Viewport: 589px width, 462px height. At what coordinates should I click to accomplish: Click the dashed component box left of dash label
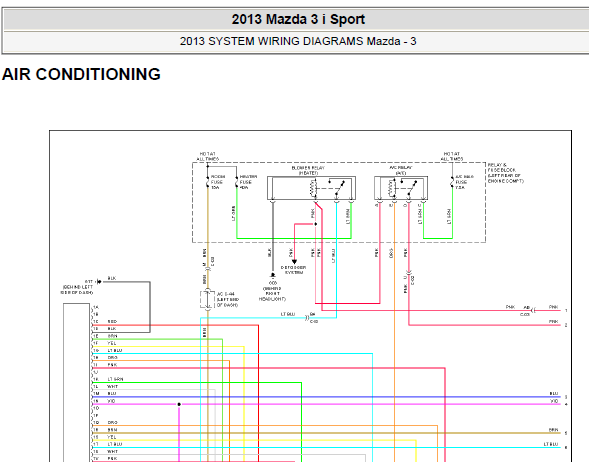coord(207,300)
